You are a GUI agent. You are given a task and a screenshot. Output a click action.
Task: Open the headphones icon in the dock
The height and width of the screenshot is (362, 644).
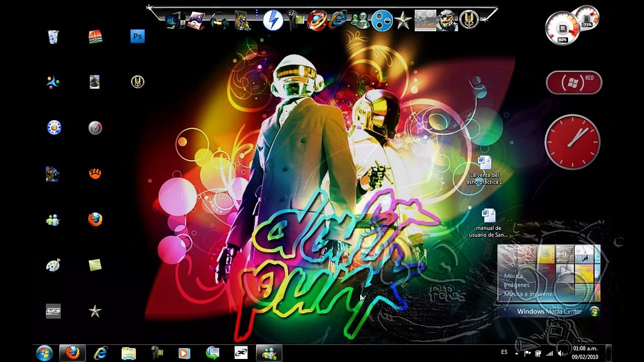(219, 21)
